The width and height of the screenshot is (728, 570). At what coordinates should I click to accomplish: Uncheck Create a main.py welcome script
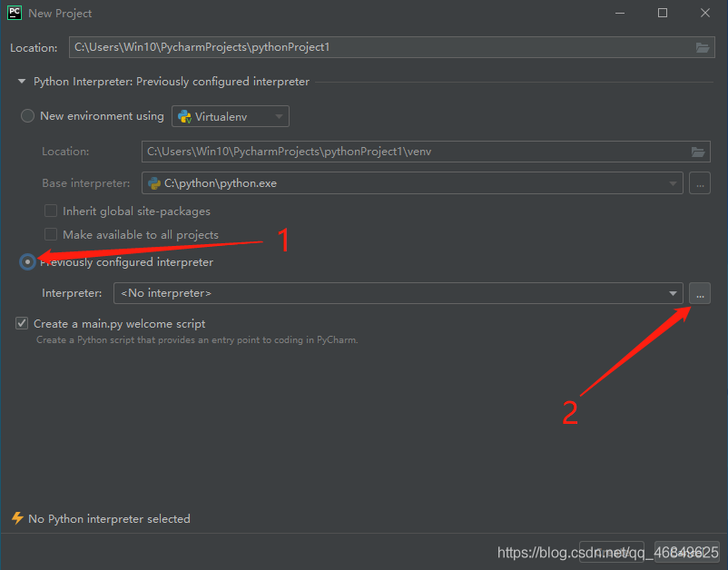[x=22, y=323]
